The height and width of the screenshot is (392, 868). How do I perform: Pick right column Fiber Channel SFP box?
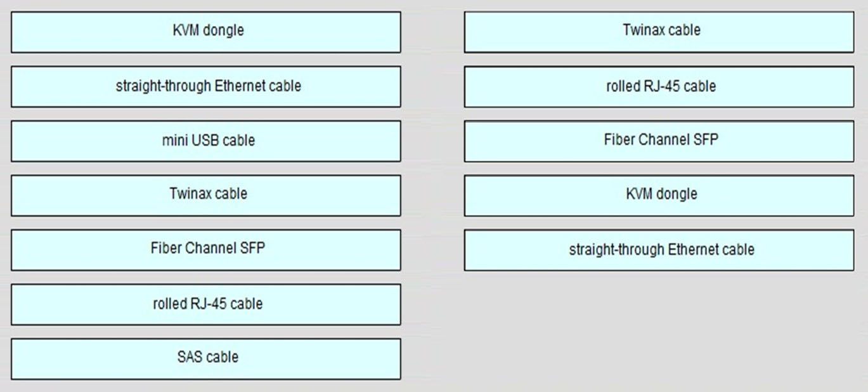(659, 141)
